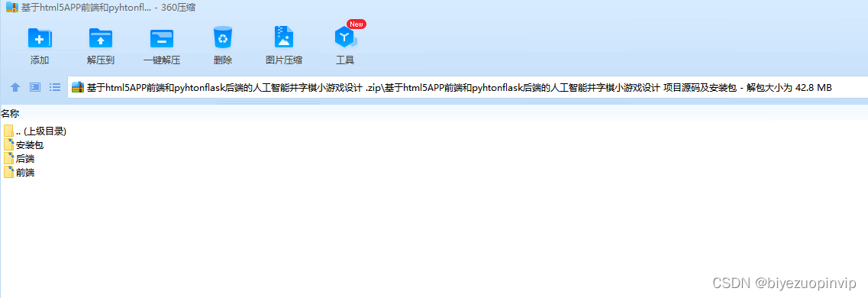Open the 解压到 (Extract to) tool

point(101,45)
